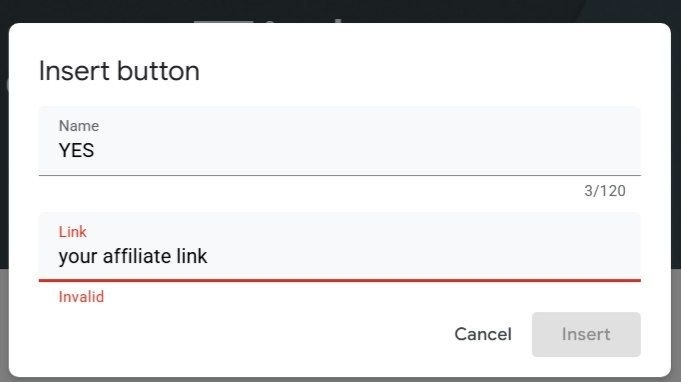Image resolution: width=681 pixels, height=382 pixels.
Task: Click the word 'button' in dialog title
Action: click(x=159, y=71)
